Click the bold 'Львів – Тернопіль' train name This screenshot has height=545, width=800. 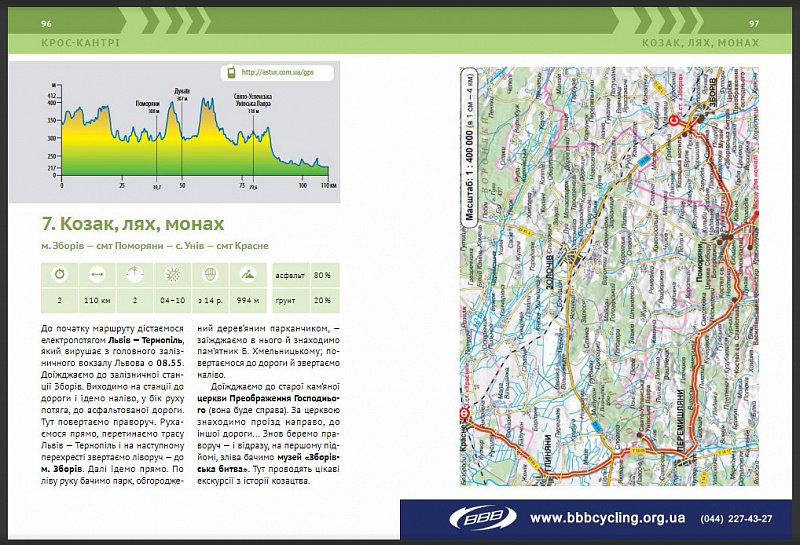tap(145, 340)
